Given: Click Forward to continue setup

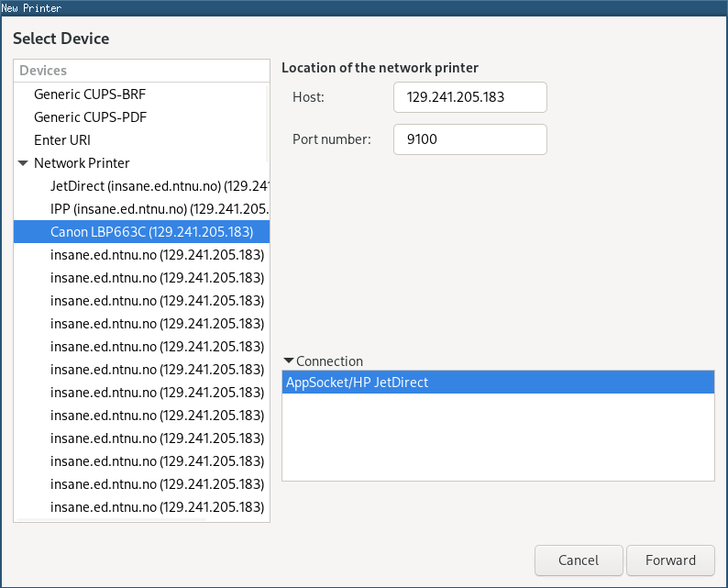Looking at the screenshot, I should click(x=669, y=560).
